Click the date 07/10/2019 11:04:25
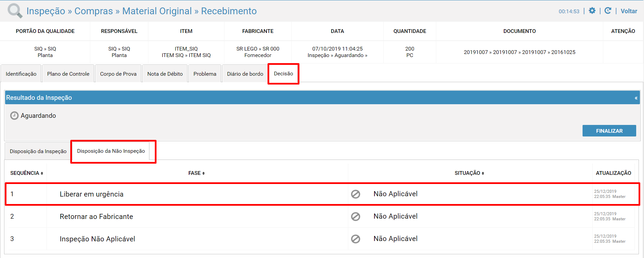The height and width of the screenshot is (258, 644). 337,49
